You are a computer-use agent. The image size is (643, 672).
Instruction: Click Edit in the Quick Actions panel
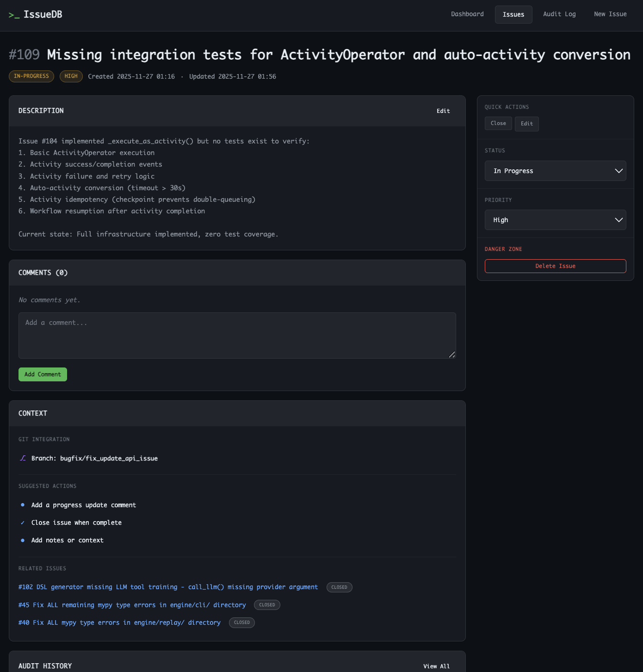pyautogui.click(x=526, y=124)
